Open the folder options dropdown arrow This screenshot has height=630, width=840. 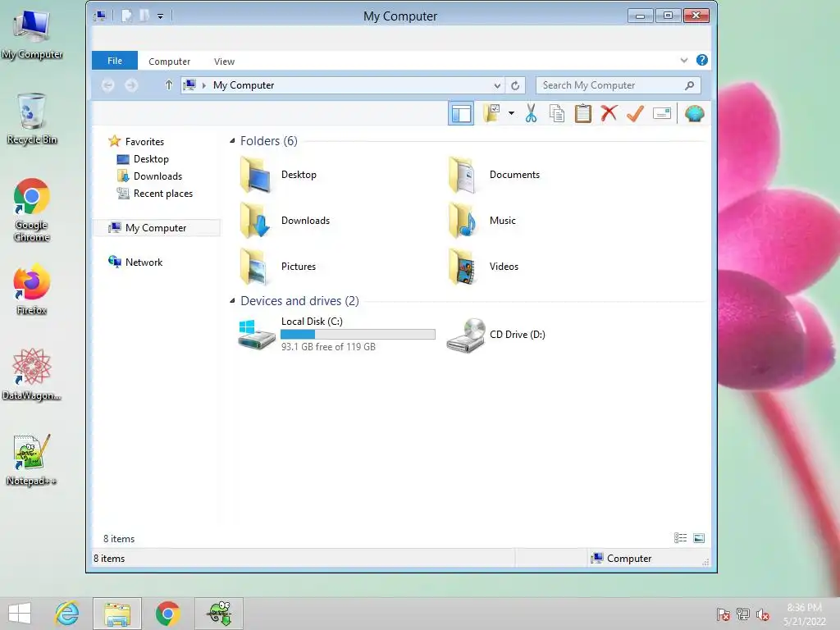pos(511,113)
